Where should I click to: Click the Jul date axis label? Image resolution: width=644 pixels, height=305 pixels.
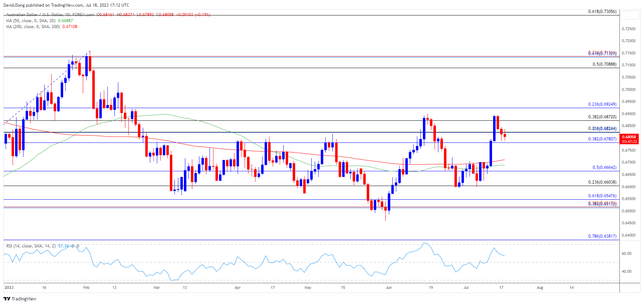pyautogui.click(x=466, y=287)
